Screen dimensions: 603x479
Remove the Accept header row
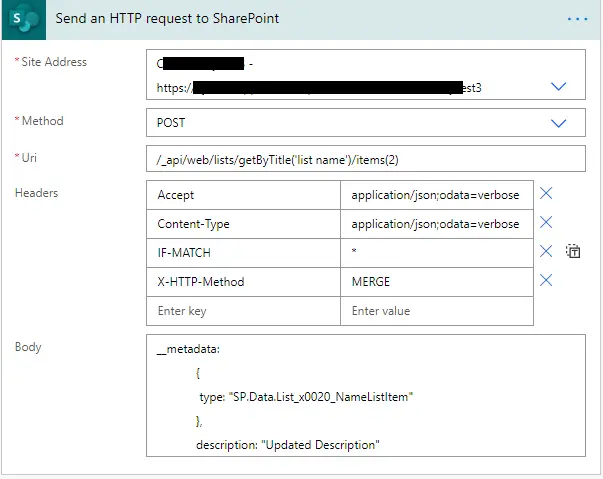tap(546, 193)
